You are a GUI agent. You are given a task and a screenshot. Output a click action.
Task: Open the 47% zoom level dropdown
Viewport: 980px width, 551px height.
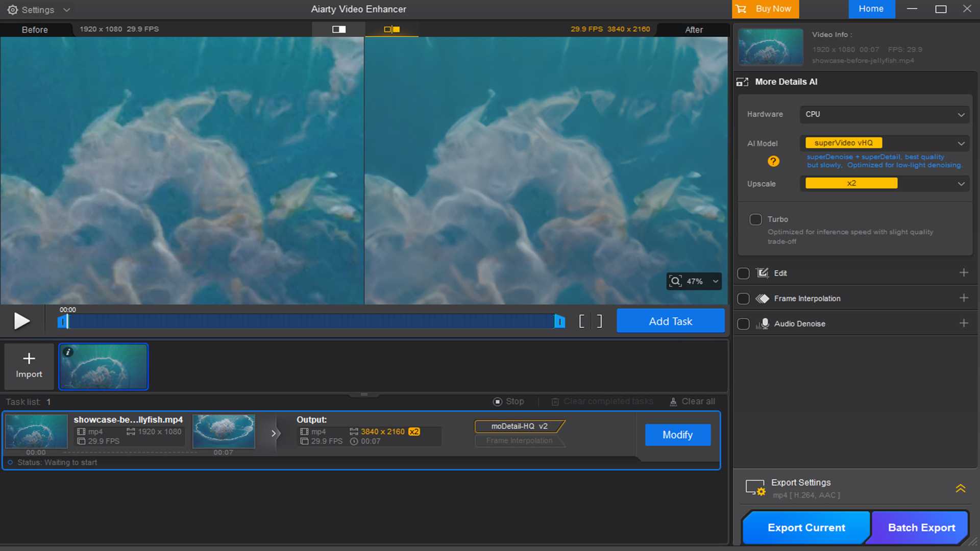pyautogui.click(x=715, y=281)
